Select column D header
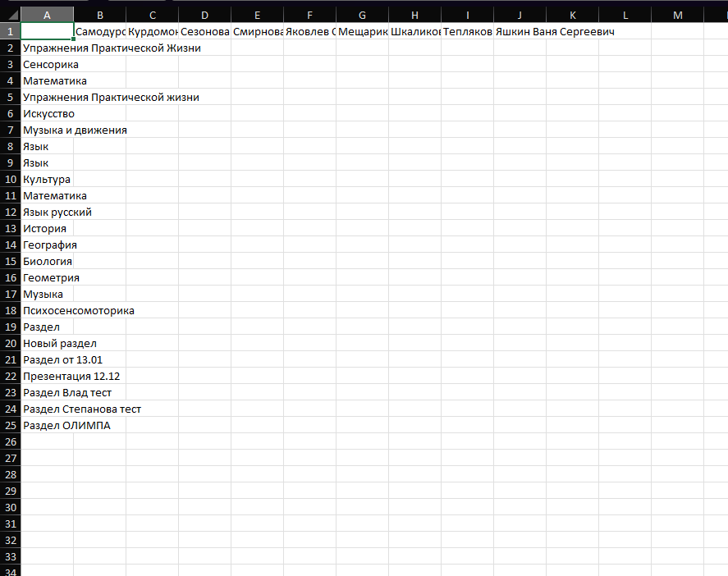The height and width of the screenshot is (576, 728). pos(204,15)
